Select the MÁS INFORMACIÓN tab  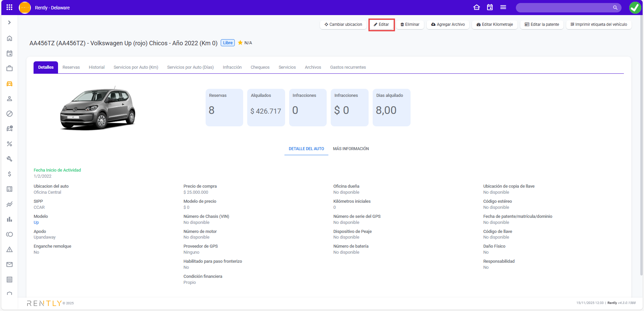click(351, 149)
